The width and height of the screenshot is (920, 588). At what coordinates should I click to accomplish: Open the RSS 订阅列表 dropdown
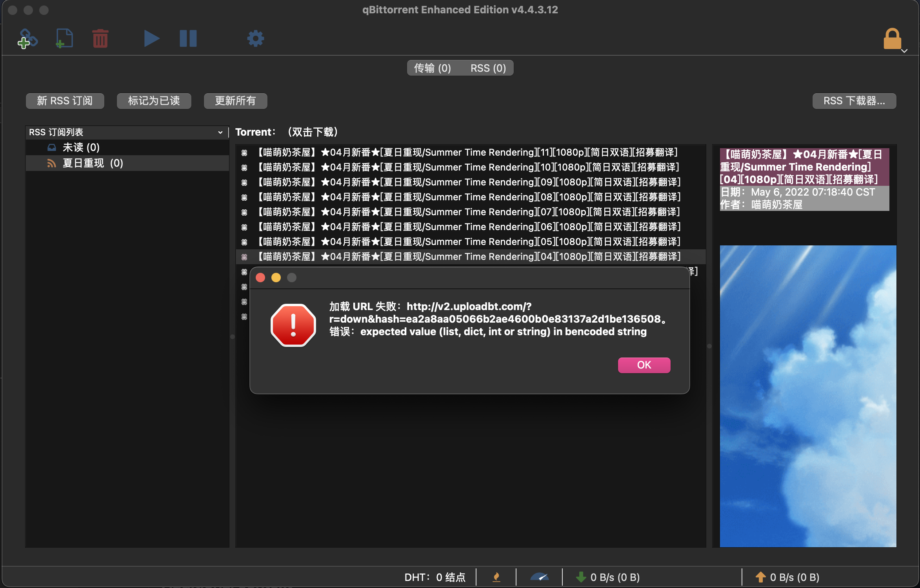pyautogui.click(x=220, y=132)
